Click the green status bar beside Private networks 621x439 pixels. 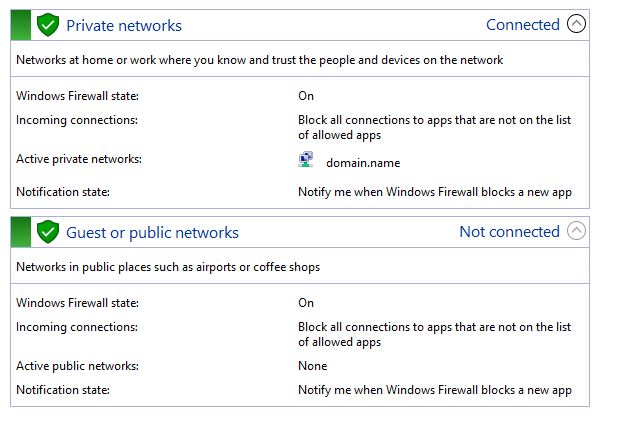tap(21, 25)
